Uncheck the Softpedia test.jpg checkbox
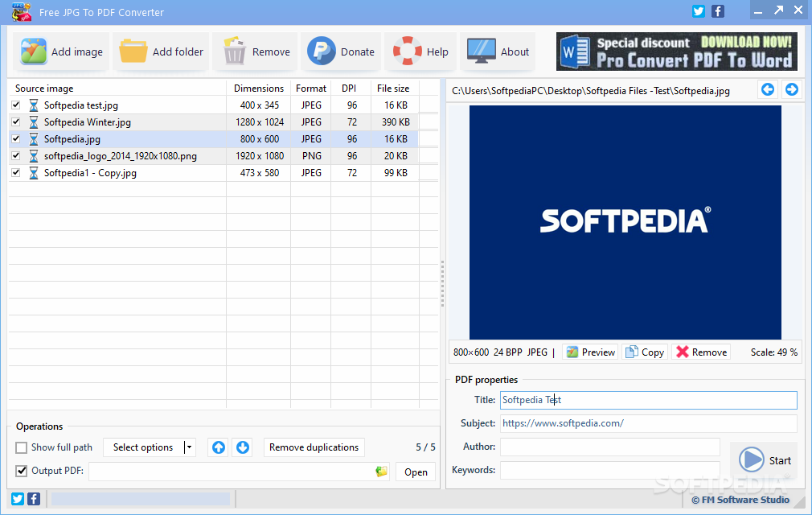 16,105
